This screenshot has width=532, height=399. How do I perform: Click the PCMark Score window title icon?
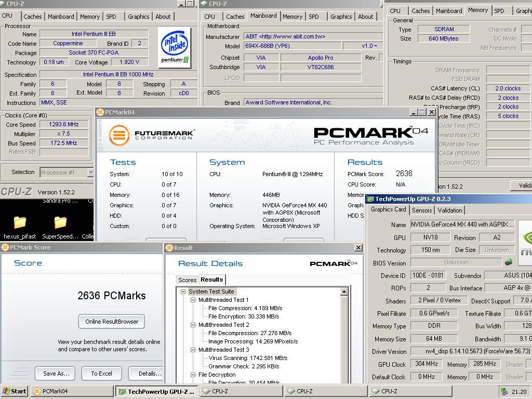click(5, 247)
